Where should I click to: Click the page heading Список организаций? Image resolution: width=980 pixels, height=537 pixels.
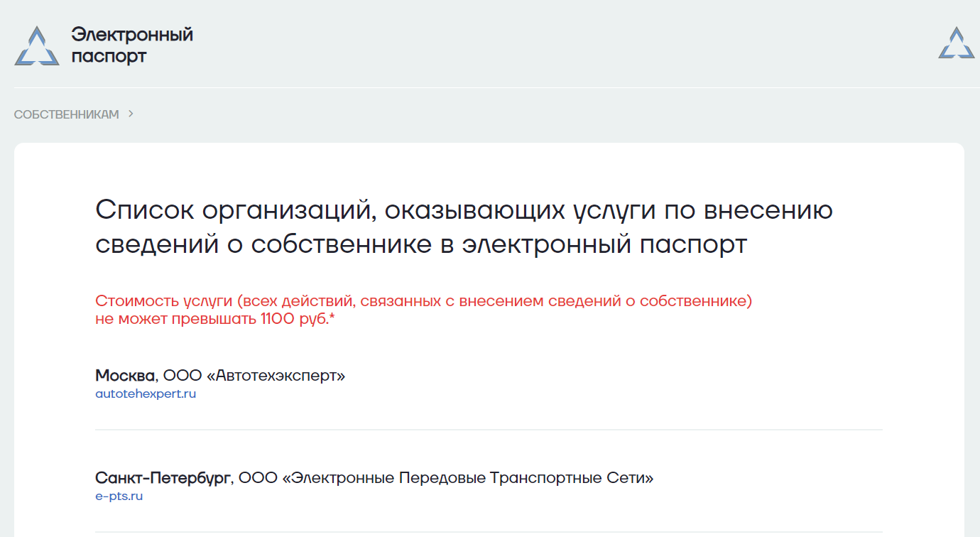[x=464, y=227]
